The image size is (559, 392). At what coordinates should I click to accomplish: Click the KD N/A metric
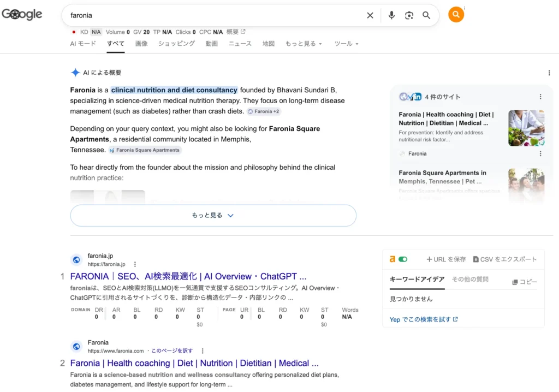(x=91, y=32)
